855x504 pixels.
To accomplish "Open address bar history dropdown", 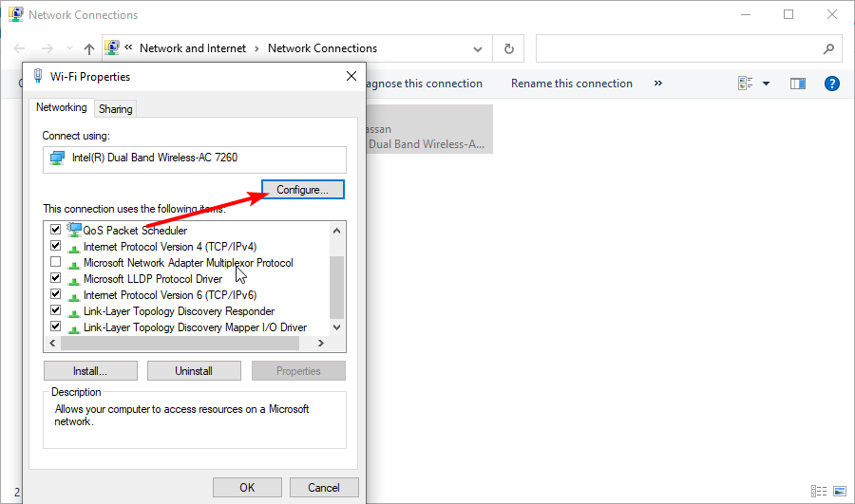I will point(478,49).
